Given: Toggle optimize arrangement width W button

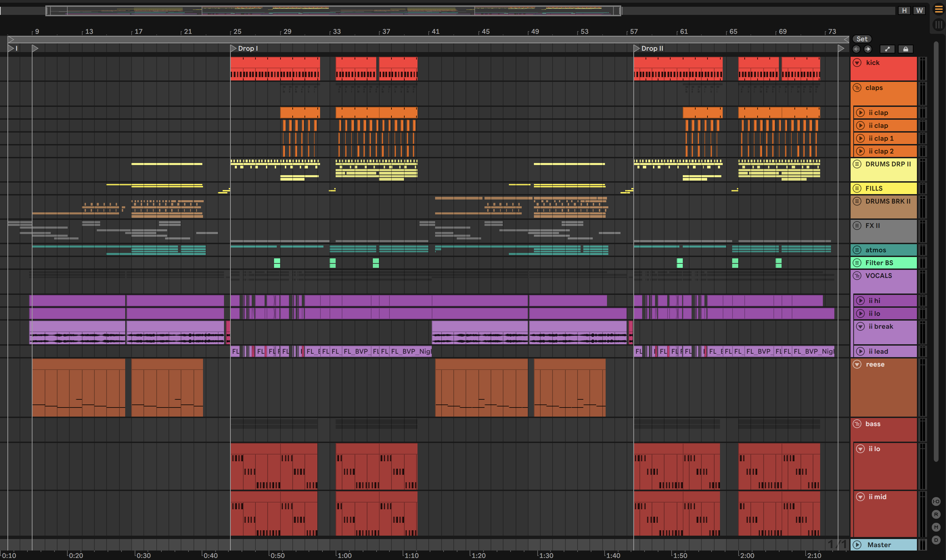Looking at the screenshot, I should [x=919, y=10].
